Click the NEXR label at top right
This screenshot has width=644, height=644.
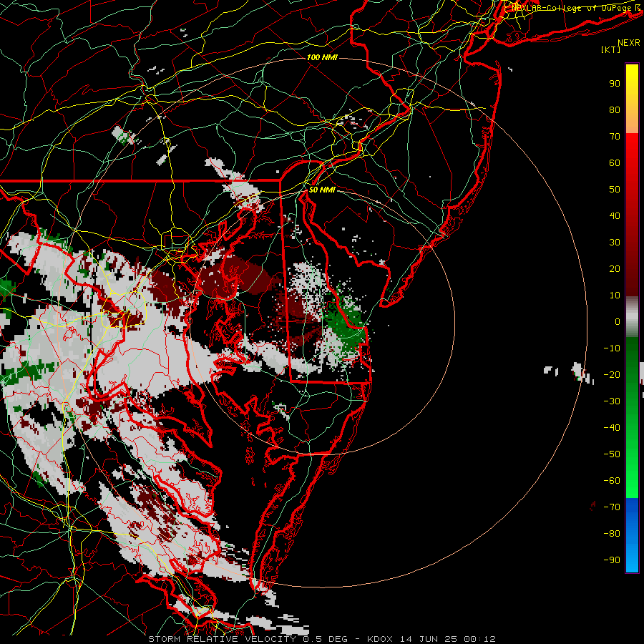[628, 43]
